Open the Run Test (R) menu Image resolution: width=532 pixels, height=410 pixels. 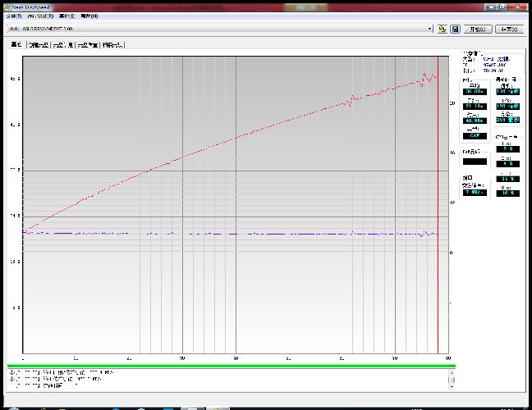[x=40, y=16]
